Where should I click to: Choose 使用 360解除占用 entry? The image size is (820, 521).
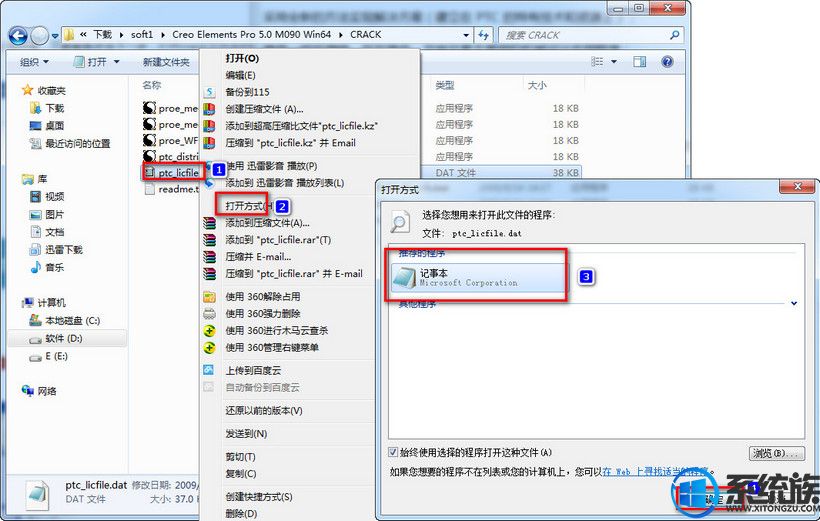click(263, 297)
